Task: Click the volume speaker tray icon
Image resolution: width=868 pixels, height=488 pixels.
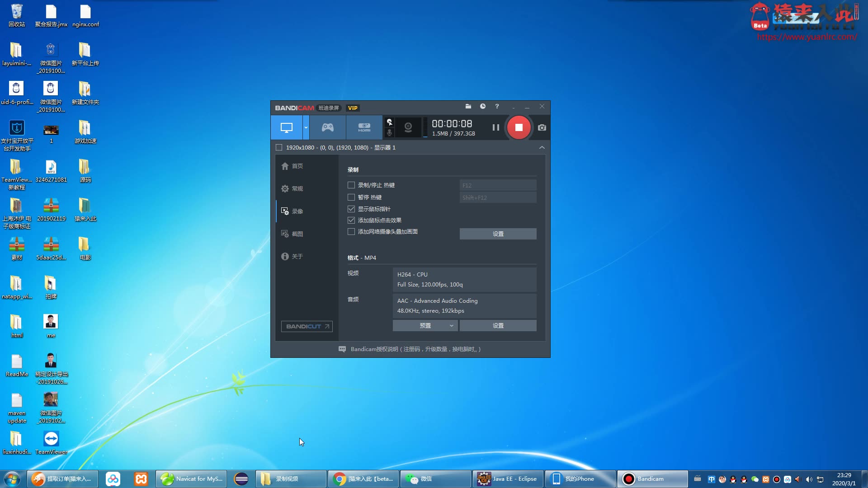Action: pos(809,479)
